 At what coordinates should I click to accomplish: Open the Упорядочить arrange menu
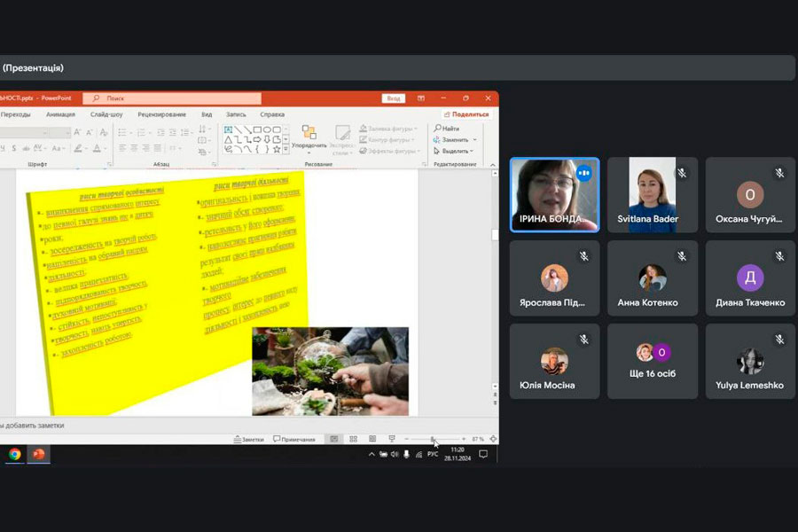point(309,137)
